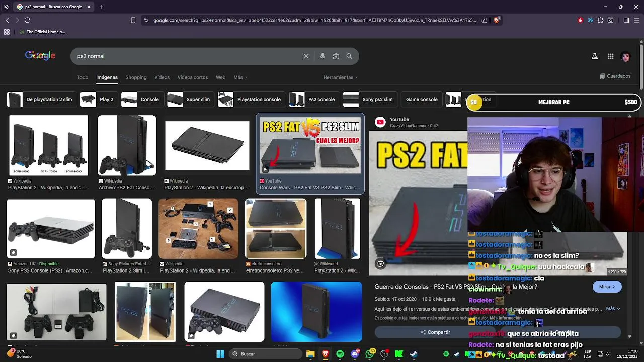
Task: Filter by the Game console chip
Action: [x=422, y=100]
